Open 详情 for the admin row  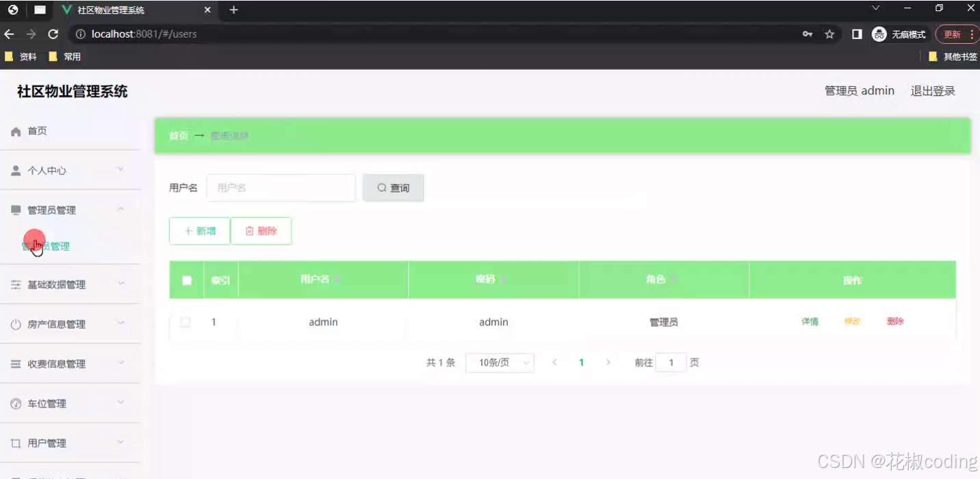pyautogui.click(x=810, y=321)
